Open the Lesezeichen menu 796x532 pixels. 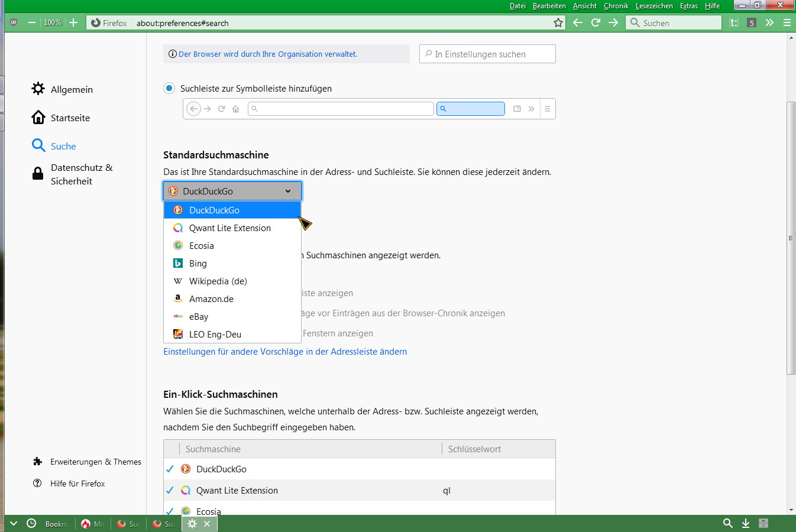click(x=654, y=6)
